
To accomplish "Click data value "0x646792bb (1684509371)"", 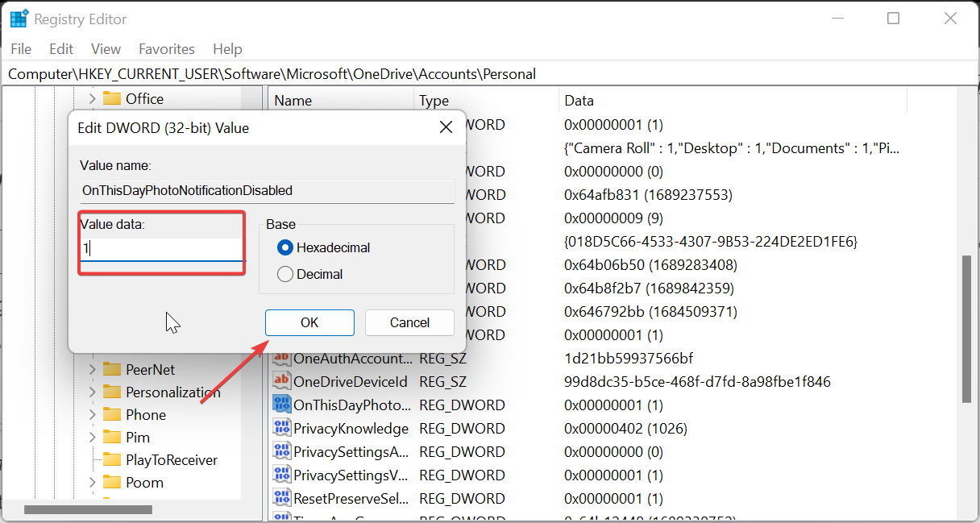I will point(650,311).
